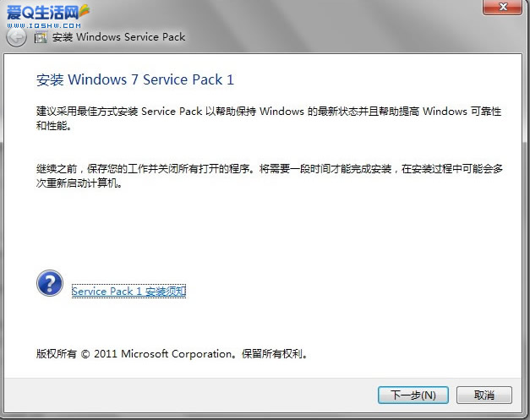Image resolution: width=530 pixels, height=420 pixels.
Task: Click the orange leaf icon on the watermark logo
Action: point(85,11)
